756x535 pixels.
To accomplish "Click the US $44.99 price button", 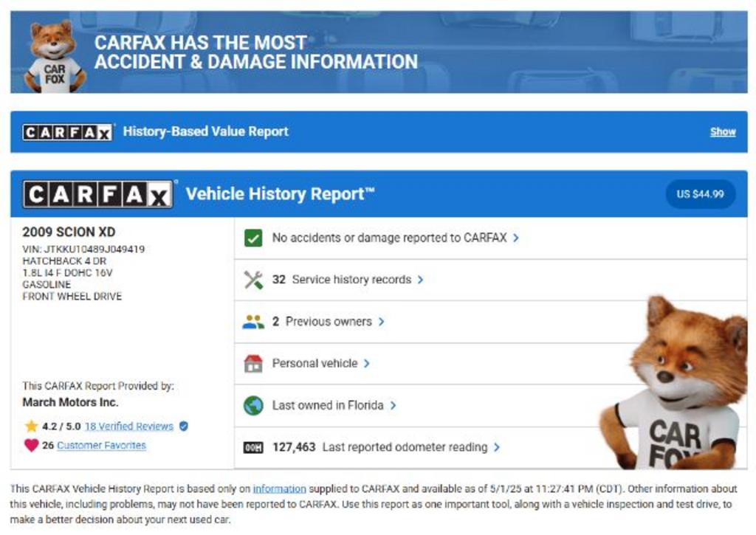I will (700, 194).
